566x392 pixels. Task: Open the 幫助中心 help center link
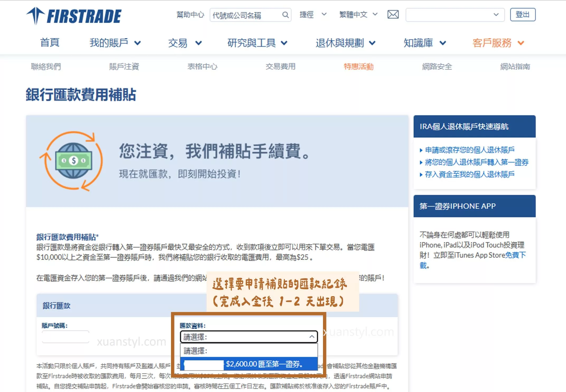pyautogui.click(x=190, y=15)
